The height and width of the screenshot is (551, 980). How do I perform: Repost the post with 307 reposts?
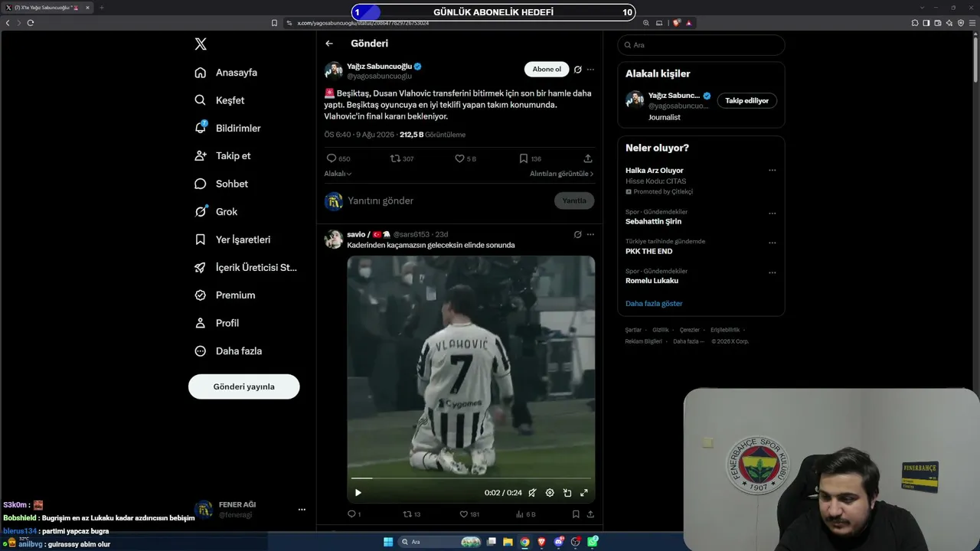(x=395, y=158)
